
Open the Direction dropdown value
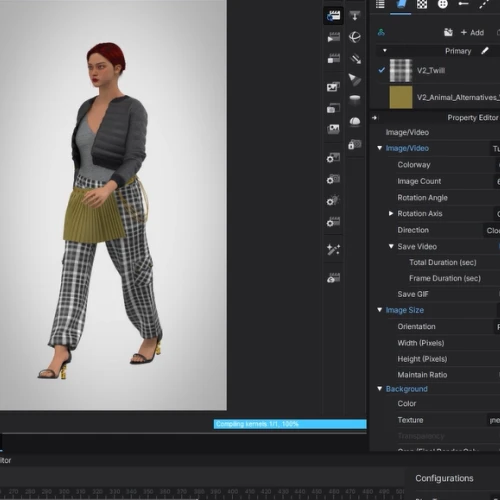pos(492,230)
